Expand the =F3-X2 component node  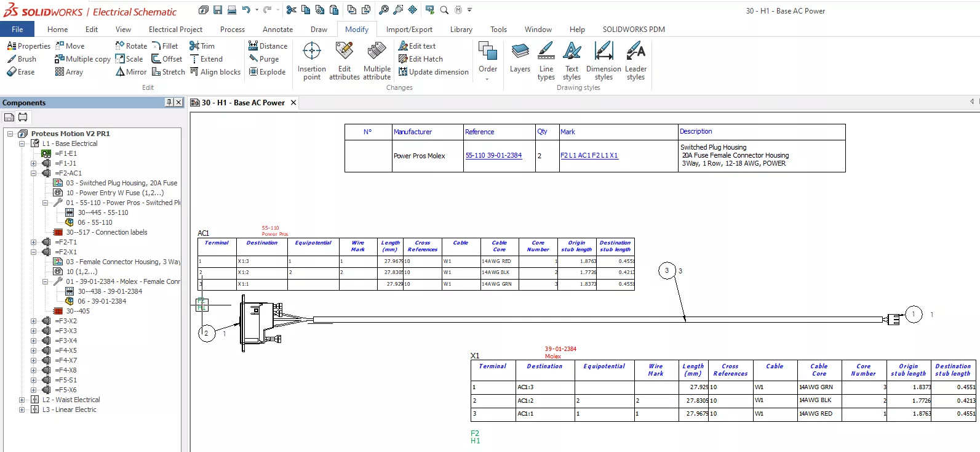[x=34, y=321]
